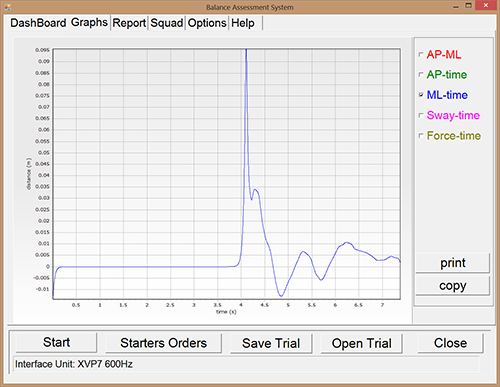
Task: Click the print button
Action: (x=453, y=263)
